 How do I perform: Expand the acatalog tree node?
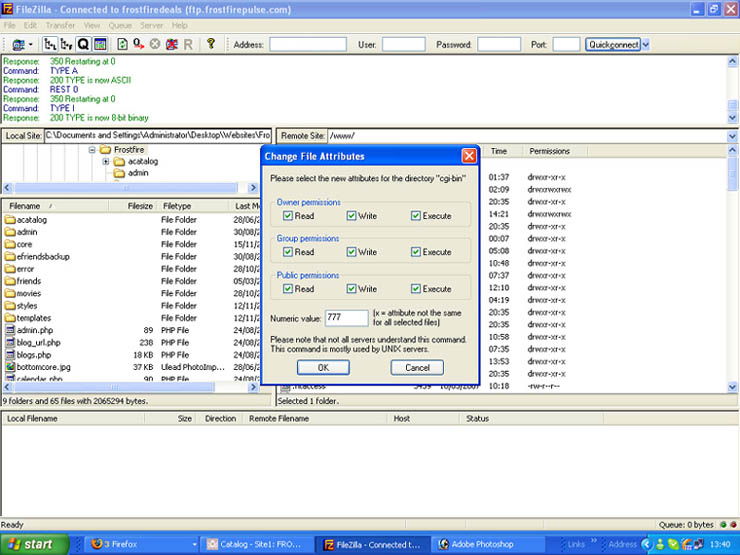pos(106,161)
